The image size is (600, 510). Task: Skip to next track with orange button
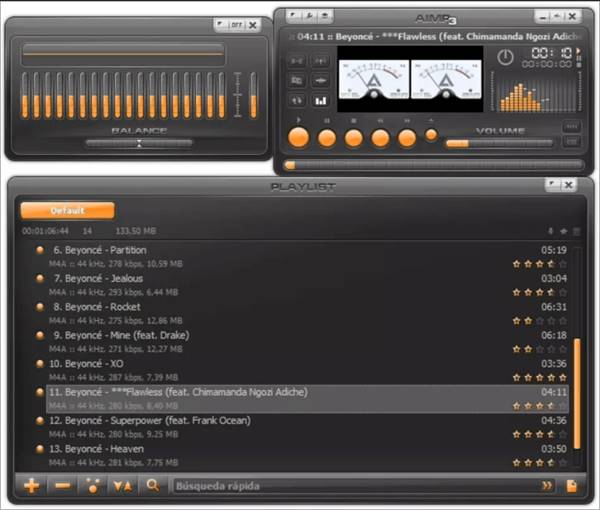[x=407, y=138]
